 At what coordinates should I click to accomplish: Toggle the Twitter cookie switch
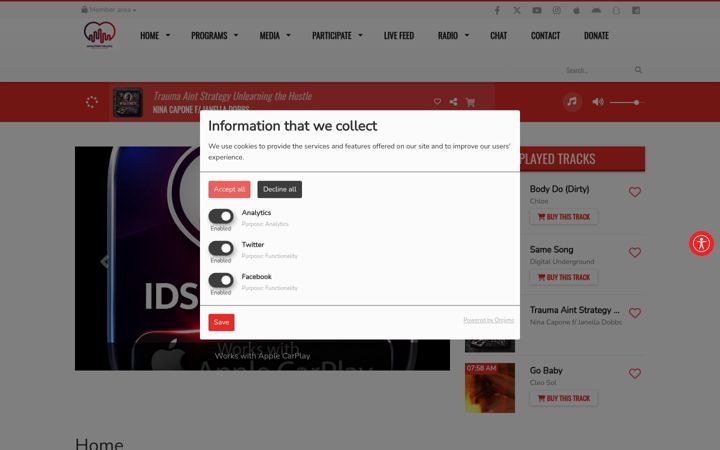(x=221, y=248)
